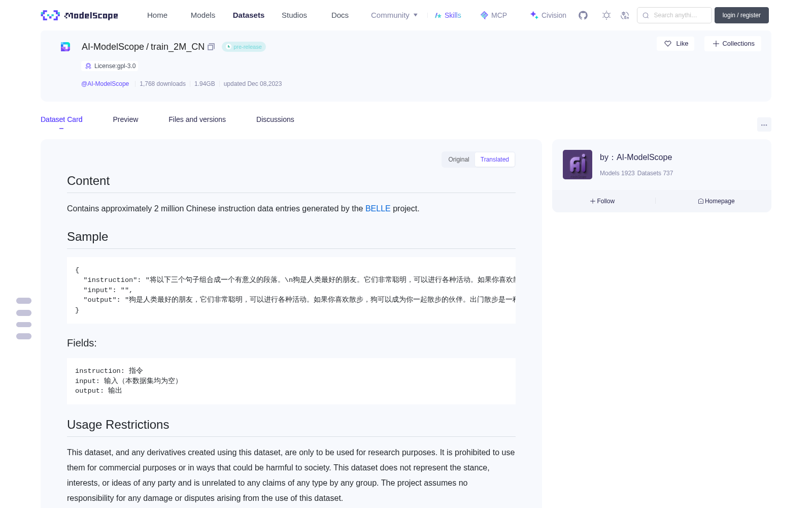This screenshot has height=508, width=812.
Task: Click the 'Datasets 737' count
Action: [655, 173]
